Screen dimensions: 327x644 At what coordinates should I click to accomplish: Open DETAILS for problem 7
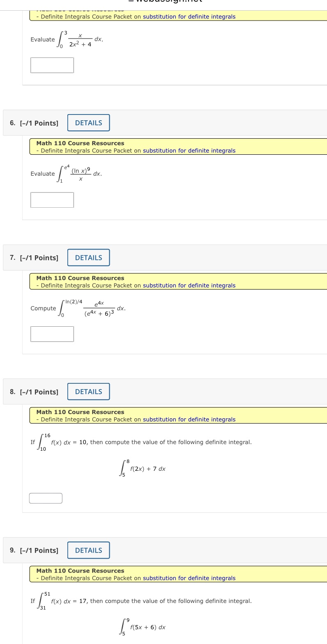[x=88, y=257]
